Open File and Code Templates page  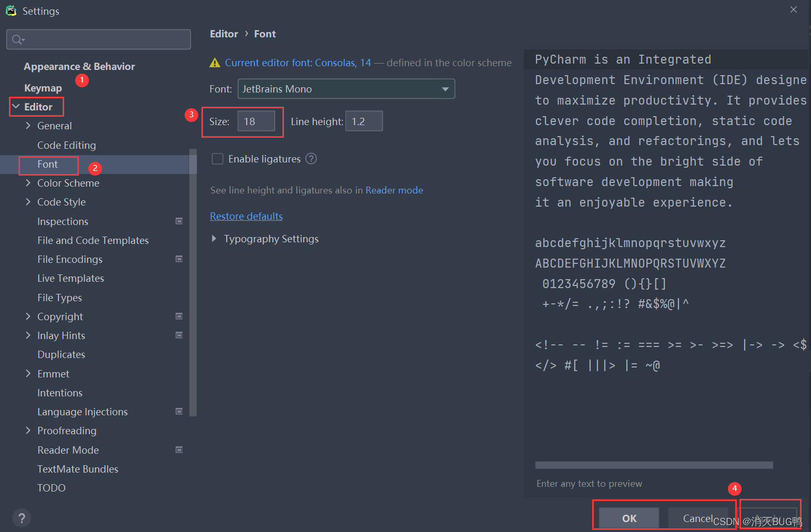(93, 240)
